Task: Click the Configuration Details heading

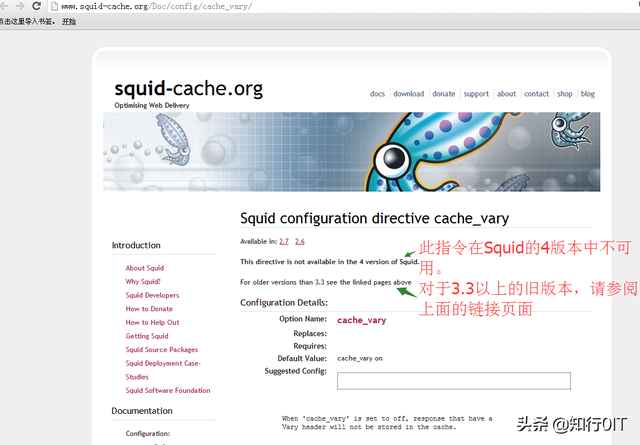Action: coord(284,303)
